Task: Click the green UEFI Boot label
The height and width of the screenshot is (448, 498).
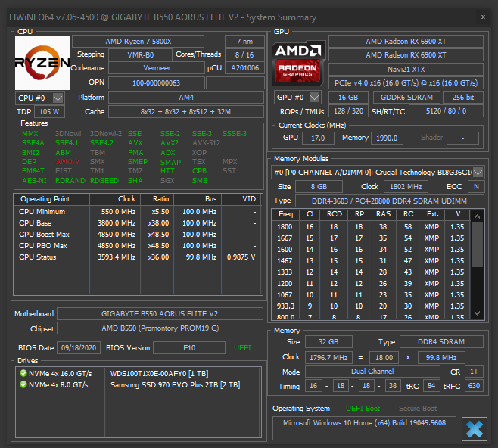Action: [x=363, y=409]
